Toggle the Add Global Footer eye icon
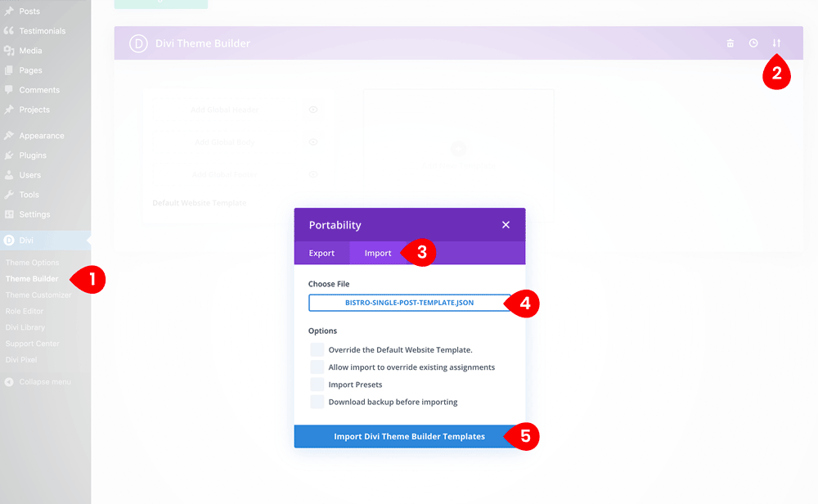This screenshot has height=504, width=818. [x=312, y=174]
